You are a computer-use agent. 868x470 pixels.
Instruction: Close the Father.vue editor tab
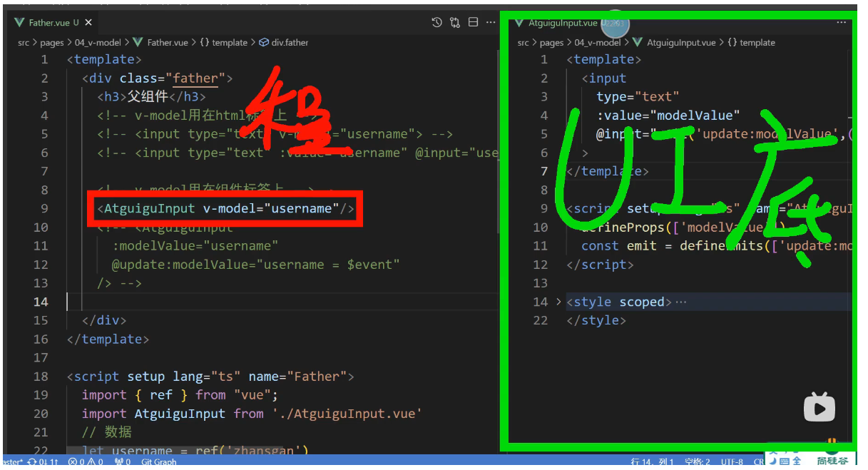(88, 23)
